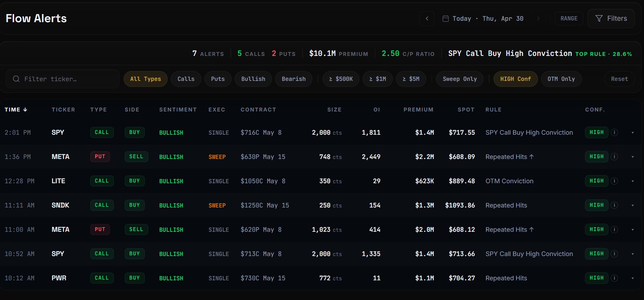Click PUT badge in 1:36 PM META row
Viewport: 644px width, 300px height.
click(100, 157)
